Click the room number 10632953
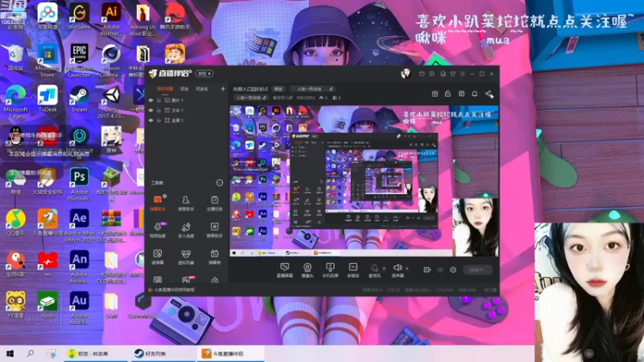 point(306,97)
